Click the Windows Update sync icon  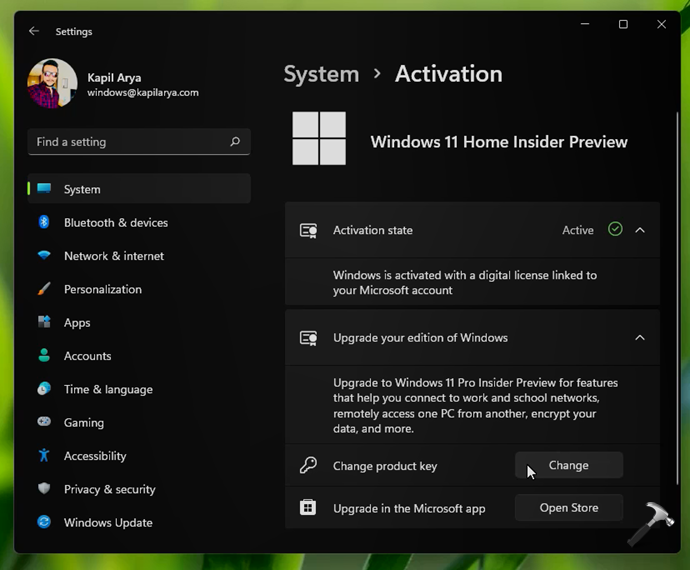[x=44, y=522]
